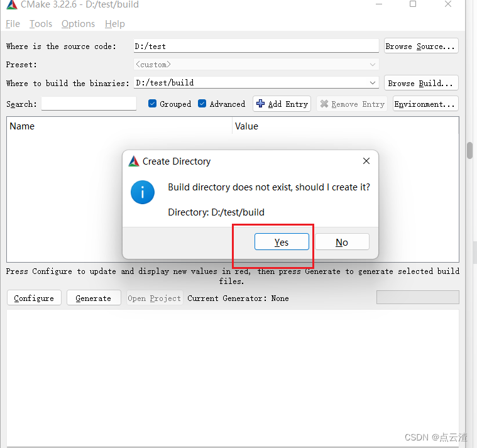
Task: Click the 'Current Generator: None' text
Action: click(x=238, y=298)
